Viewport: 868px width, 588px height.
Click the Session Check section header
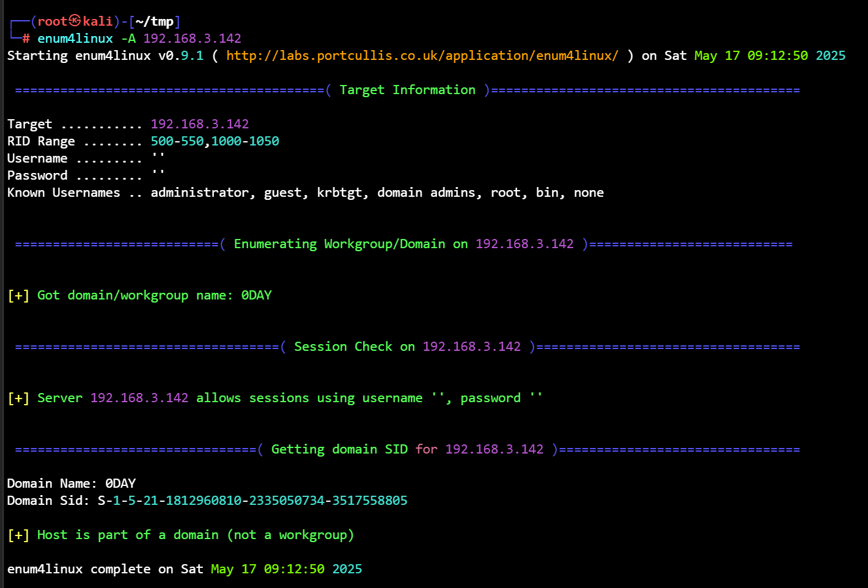pyautogui.click(x=407, y=347)
